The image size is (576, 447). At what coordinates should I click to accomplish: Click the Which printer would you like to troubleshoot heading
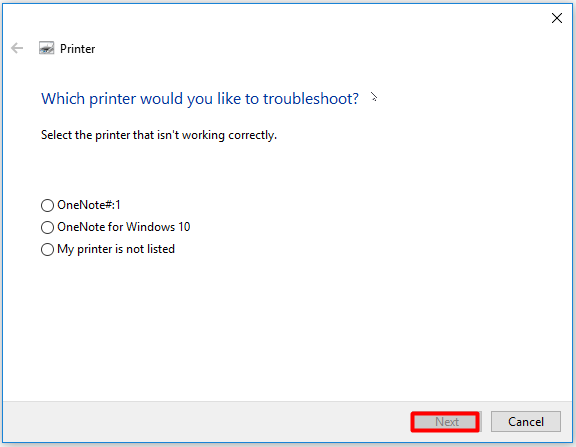point(200,99)
